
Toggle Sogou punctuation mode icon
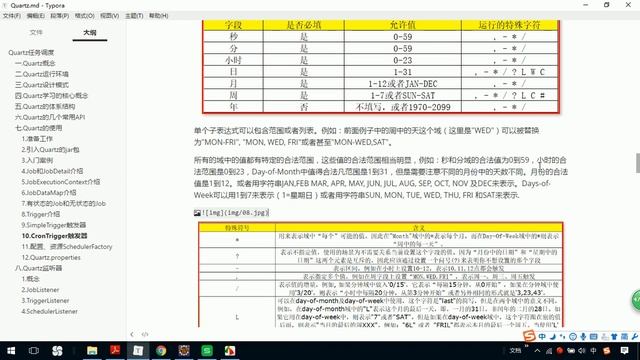pyautogui.click(x=562, y=337)
